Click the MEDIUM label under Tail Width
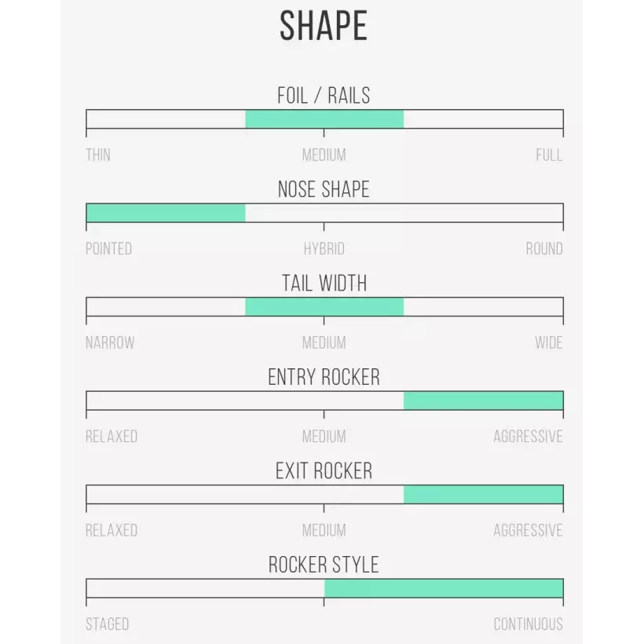Screen dimensions: 644x644 [x=324, y=342]
